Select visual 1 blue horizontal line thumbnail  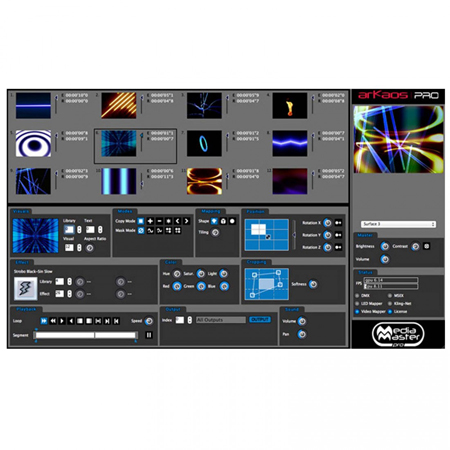[33, 106]
